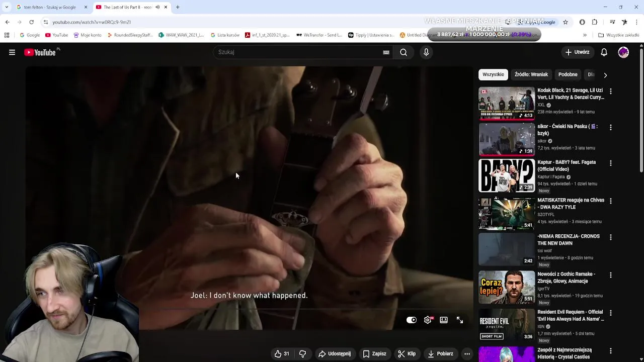The image size is (644, 362).
Task: Close the tom felton browser tab
Action: click(x=86, y=7)
